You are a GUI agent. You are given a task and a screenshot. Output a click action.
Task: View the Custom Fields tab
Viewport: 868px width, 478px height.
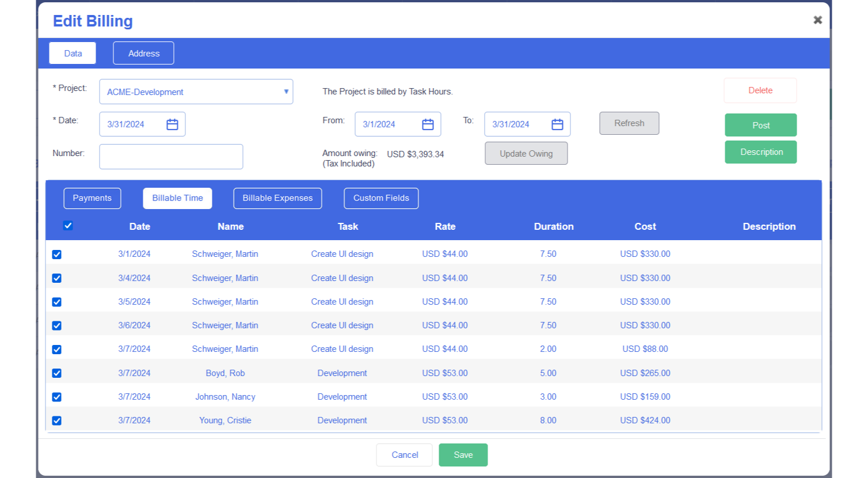click(x=381, y=198)
